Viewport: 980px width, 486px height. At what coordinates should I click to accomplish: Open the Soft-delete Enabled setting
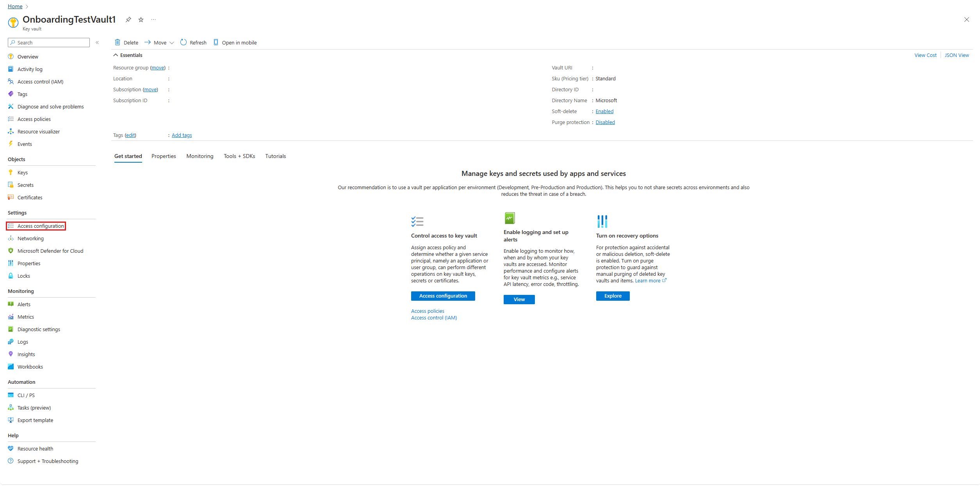coord(604,111)
